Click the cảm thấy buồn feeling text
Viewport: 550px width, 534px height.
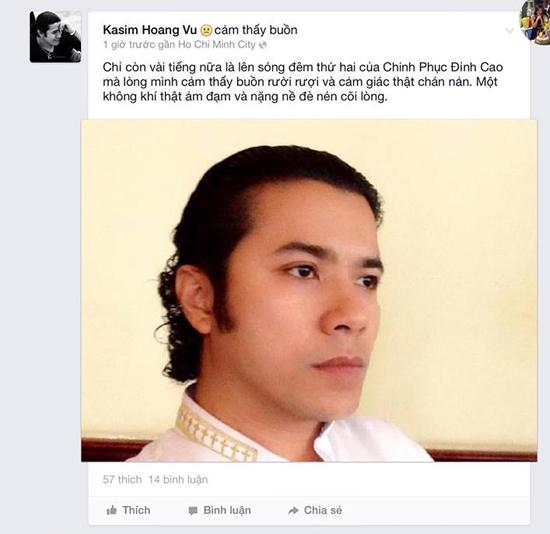tap(256, 30)
